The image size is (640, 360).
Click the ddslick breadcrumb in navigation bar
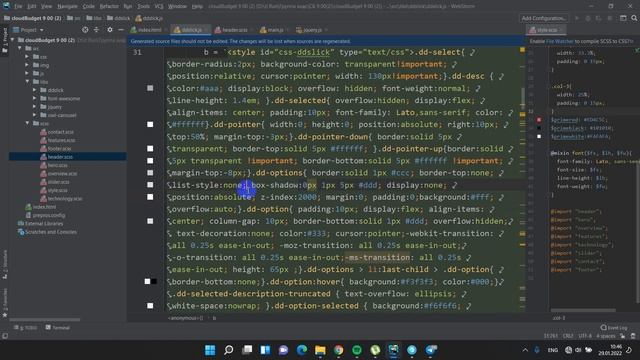(x=118, y=18)
